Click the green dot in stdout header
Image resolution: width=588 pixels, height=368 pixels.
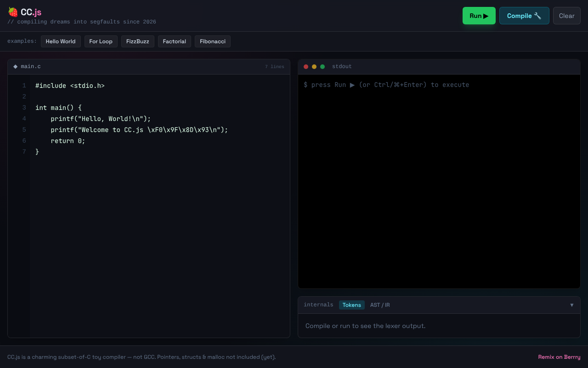322,67
